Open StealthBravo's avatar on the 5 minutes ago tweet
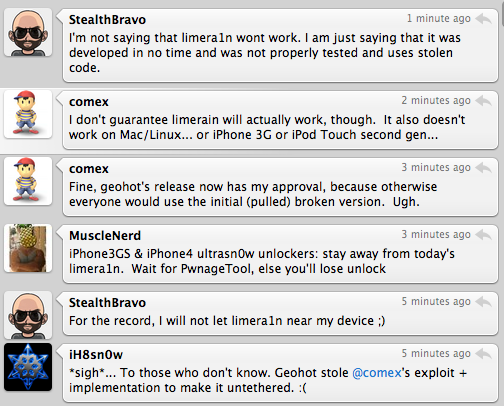The image size is (504, 406). [x=28, y=315]
